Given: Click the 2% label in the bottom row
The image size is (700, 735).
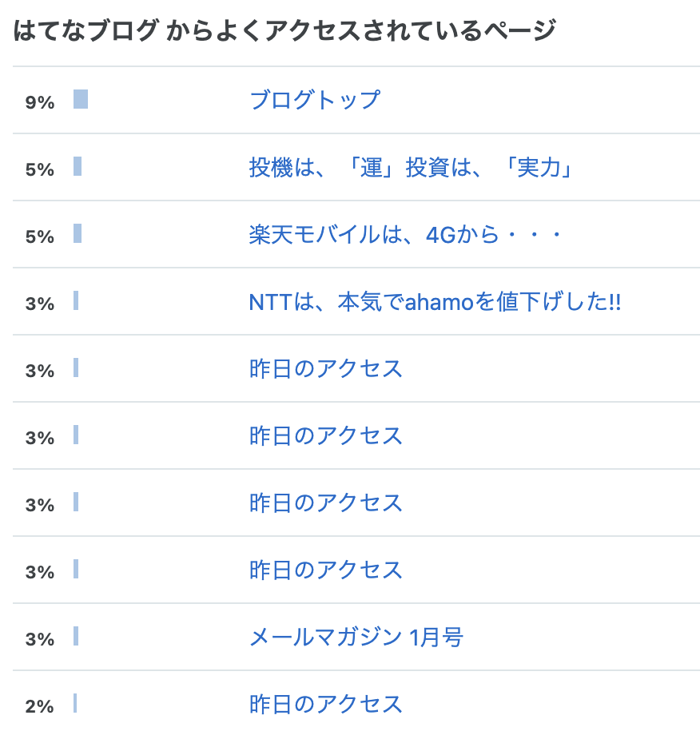Looking at the screenshot, I should [x=40, y=706].
